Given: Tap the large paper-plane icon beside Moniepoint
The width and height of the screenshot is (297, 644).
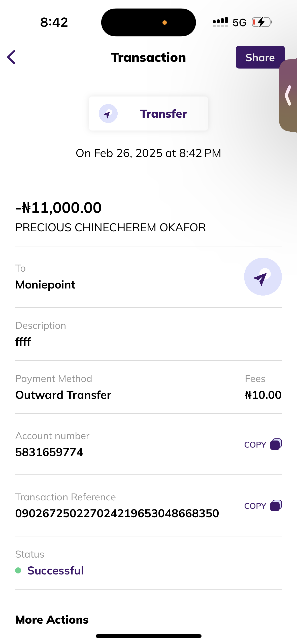Looking at the screenshot, I should click(263, 277).
